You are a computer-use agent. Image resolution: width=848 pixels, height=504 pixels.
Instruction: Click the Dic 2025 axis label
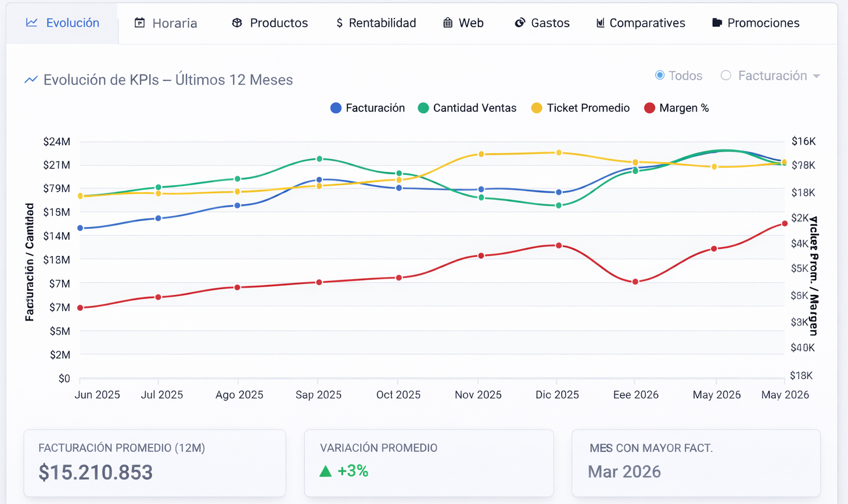click(x=557, y=395)
